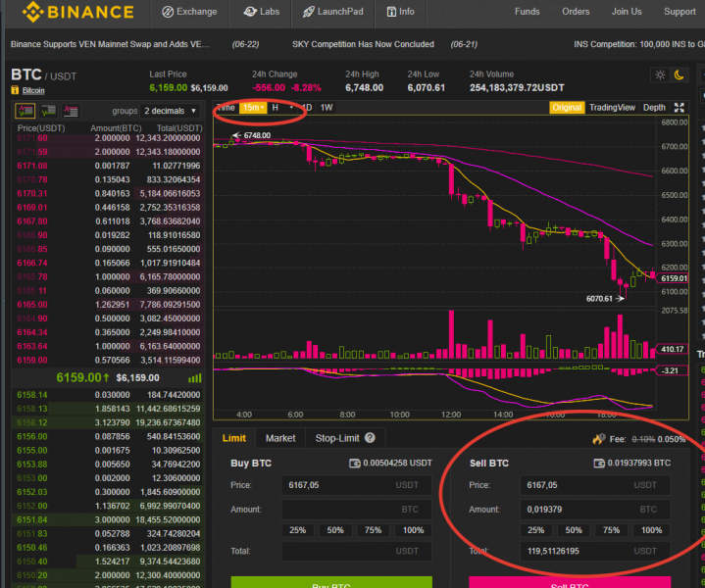705x588 pixels.
Task: Set buy amount to 75%
Action: [374, 530]
